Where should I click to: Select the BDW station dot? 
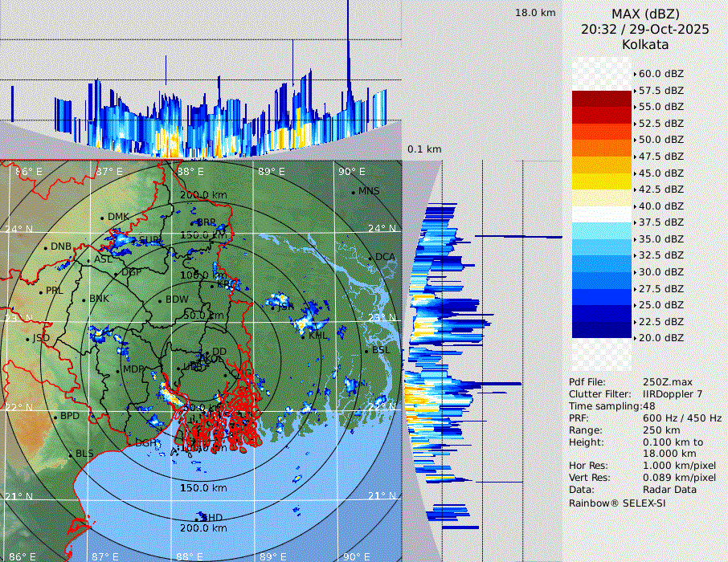161,300
